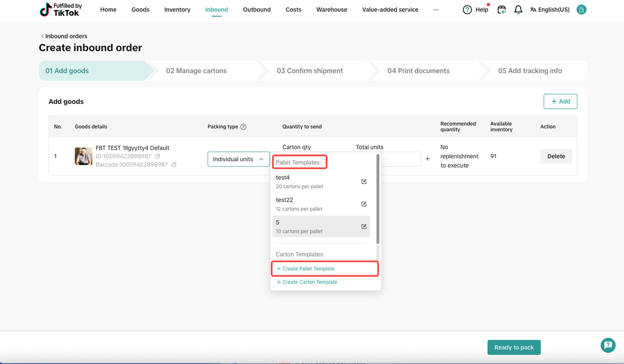
Task: Click the plus icon beside total units
Action: click(428, 159)
